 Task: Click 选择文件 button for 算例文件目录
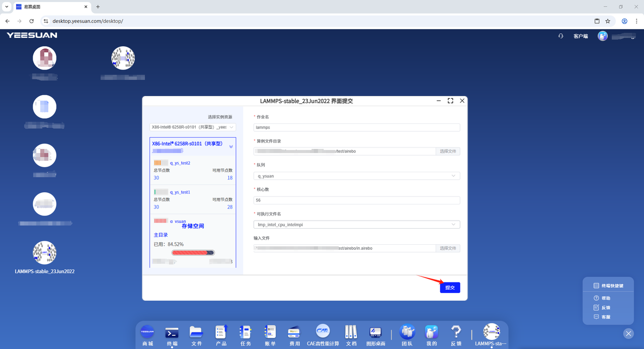(448, 151)
